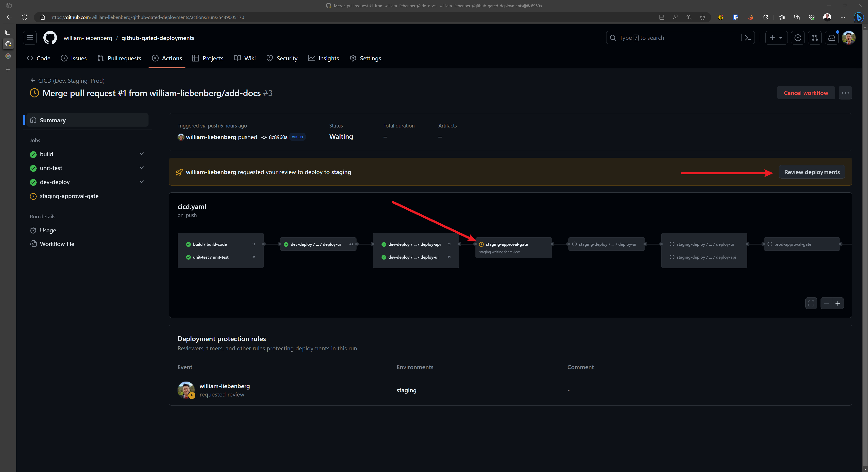
Task: Zoom out the workflow graph
Action: [x=826, y=303]
